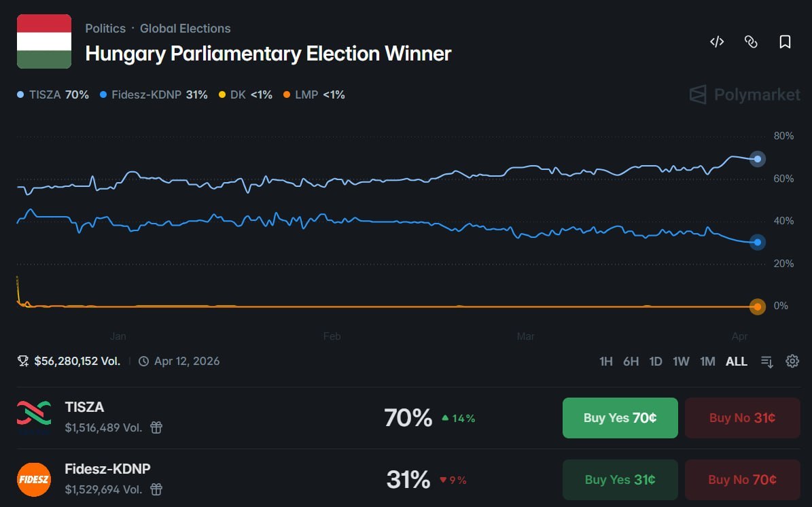Click the Hungary flag thumbnail
The width and height of the screenshot is (812, 507).
(44, 41)
